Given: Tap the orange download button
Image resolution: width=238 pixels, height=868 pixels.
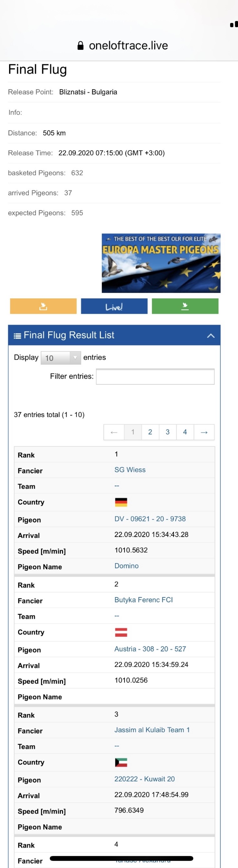Looking at the screenshot, I should 43,306.
